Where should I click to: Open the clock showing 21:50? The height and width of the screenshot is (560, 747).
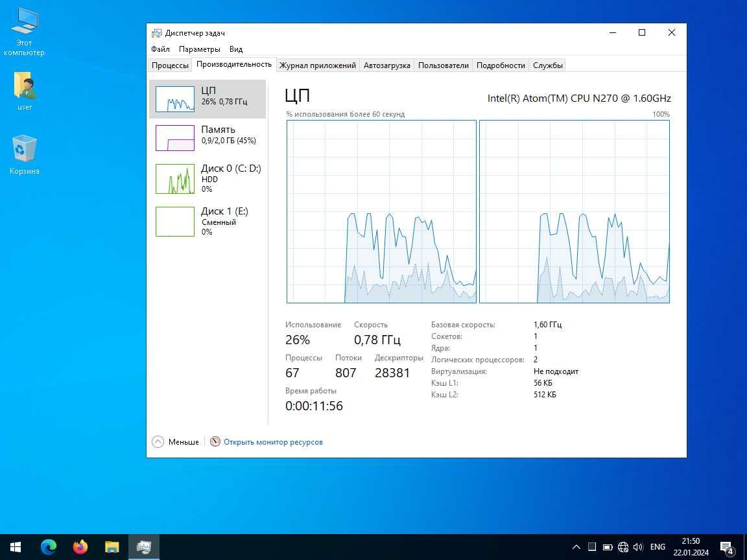click(x=691, y=547)
